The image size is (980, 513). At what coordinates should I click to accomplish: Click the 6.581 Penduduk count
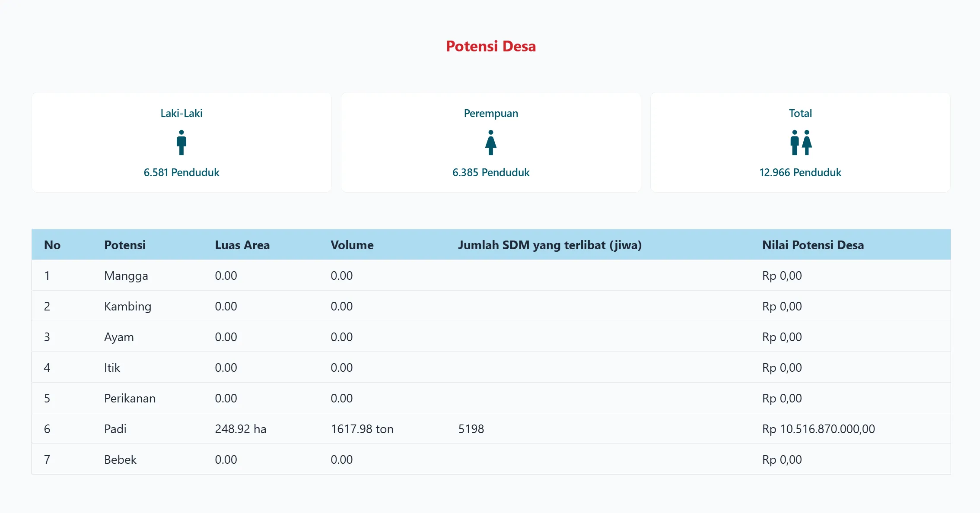181,172
